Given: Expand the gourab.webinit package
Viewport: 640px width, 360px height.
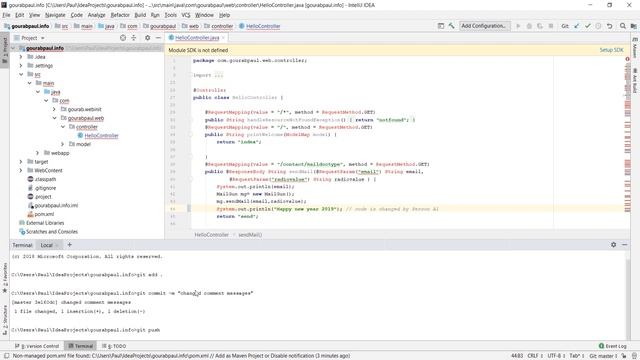Looking at the screenshot, I should pos(54,109).
